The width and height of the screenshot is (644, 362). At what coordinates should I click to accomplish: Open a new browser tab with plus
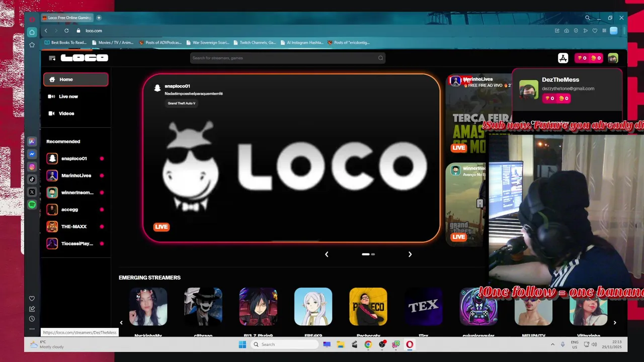point(99,18)
